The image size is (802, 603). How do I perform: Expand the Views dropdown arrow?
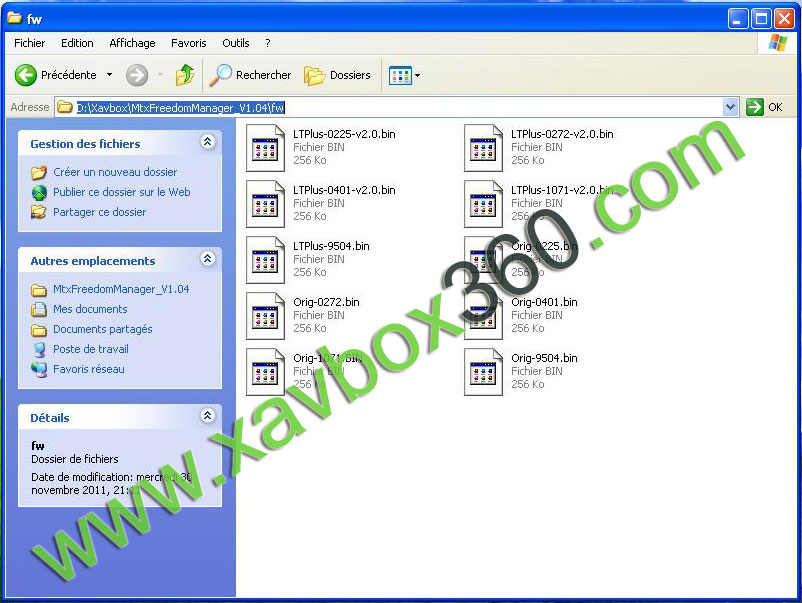pos(417,76)
